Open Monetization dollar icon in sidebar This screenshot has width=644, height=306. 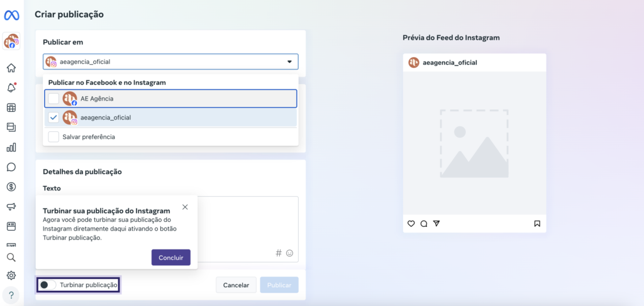tap(11, 187)
